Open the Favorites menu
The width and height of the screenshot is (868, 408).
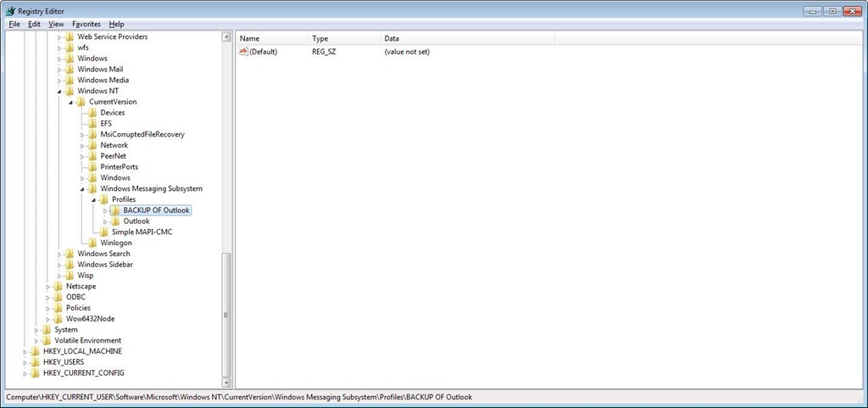pos(86,25)
